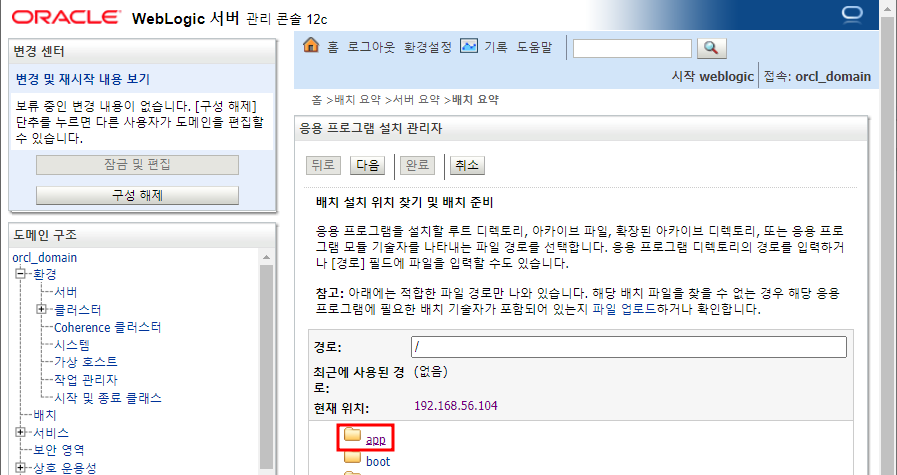Open the app folder icon
Screen dimensions: 897x475
pos(352,436)
